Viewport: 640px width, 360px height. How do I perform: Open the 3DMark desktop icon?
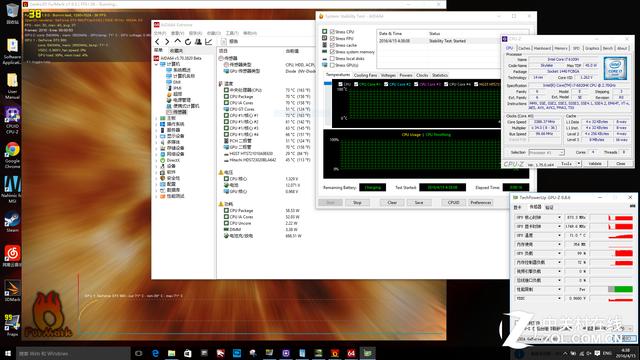(12, 291)
